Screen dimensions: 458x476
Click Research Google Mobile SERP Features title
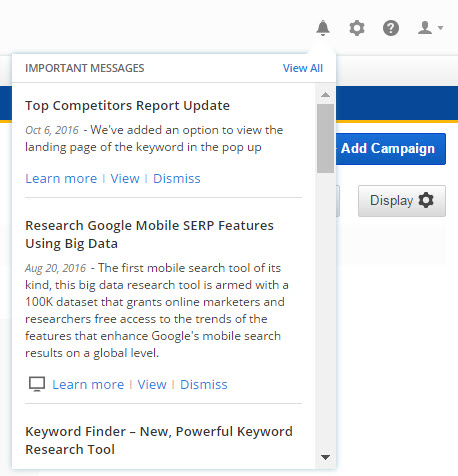tap(149, 235)
